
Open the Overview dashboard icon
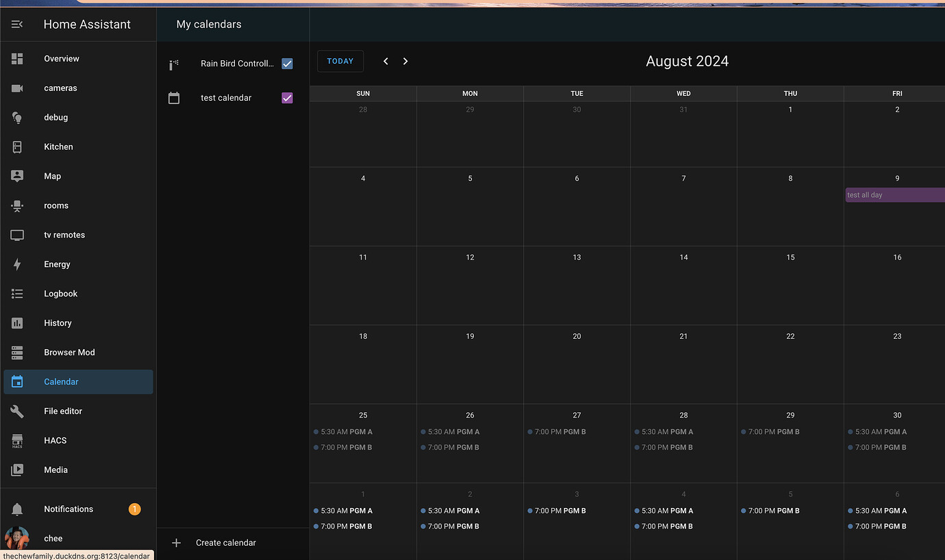(x=17, y=58)
